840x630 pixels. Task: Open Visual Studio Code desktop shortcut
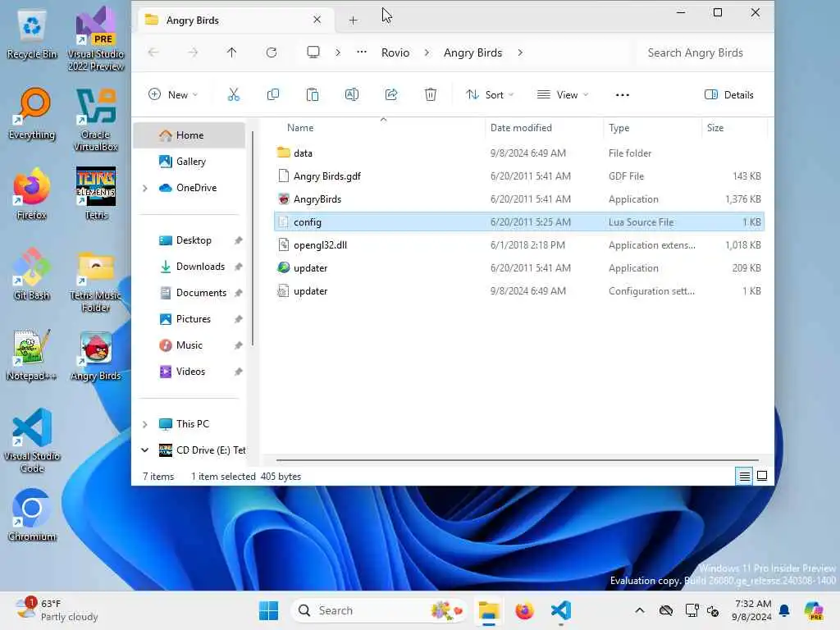tap(32, 441)
